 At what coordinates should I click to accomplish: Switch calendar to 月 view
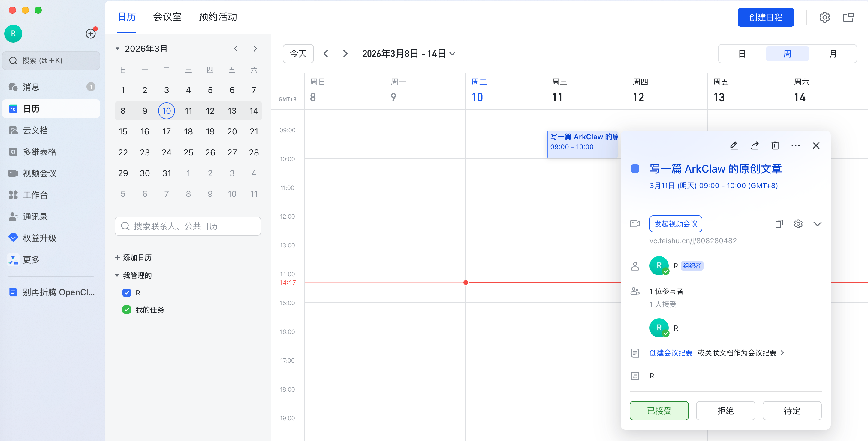833,54
